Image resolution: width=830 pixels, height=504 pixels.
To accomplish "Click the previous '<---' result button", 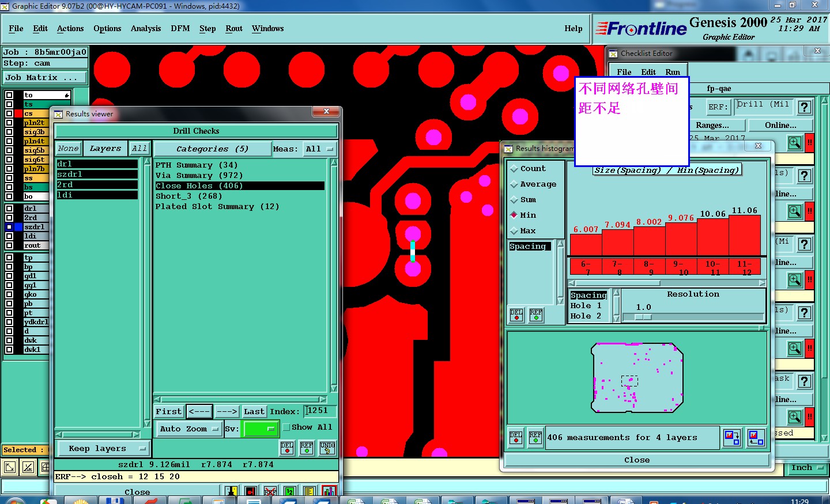I will (x=199, y=412).
